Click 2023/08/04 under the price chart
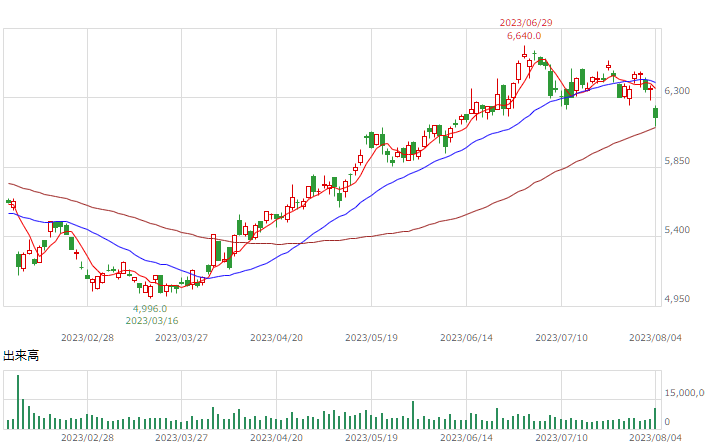 point(656,338)
